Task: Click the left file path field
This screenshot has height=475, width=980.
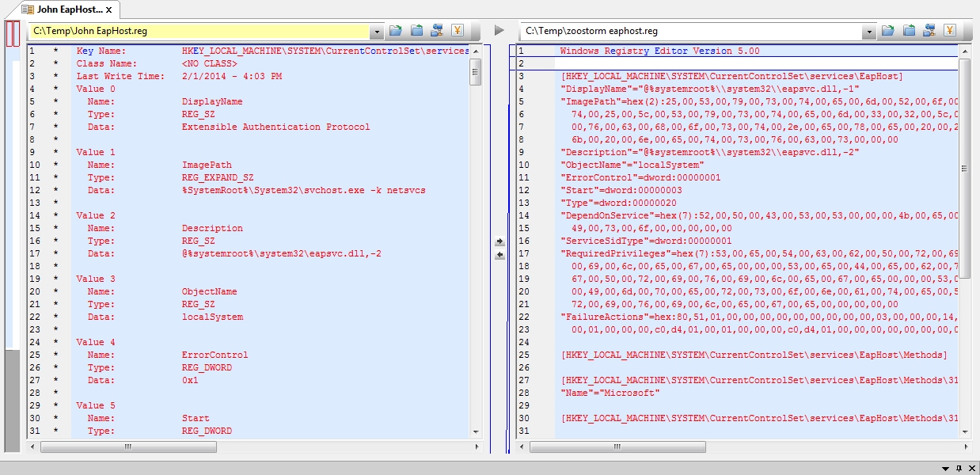Action: coord(198,31)
